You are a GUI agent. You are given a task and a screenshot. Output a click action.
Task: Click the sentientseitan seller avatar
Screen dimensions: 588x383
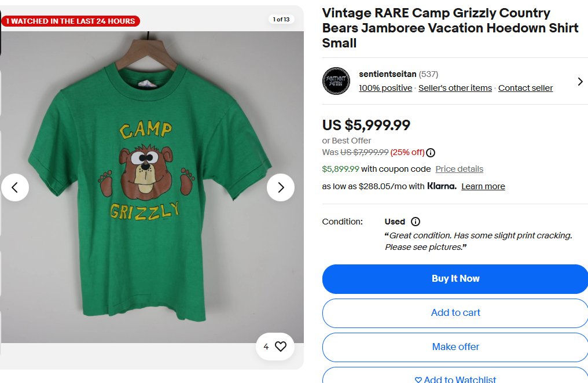coord(336,81)
